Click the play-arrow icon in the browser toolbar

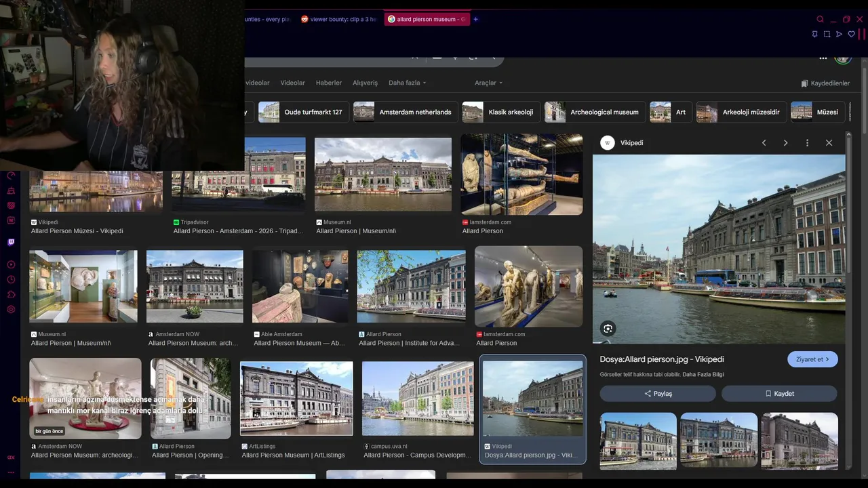click(839, 34)
